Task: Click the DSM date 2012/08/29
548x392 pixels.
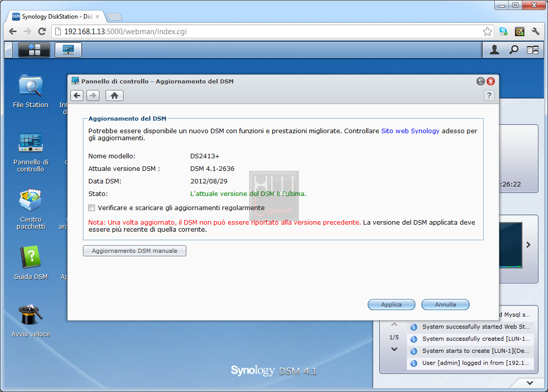Action: (208, 181)
